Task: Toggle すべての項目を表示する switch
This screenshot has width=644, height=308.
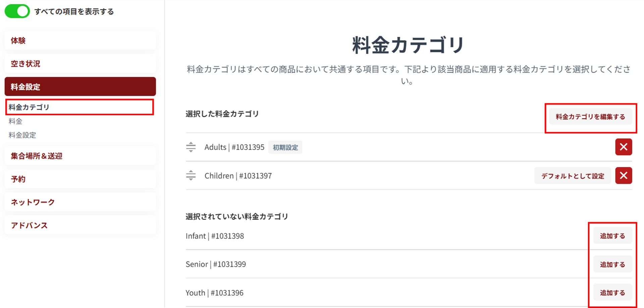Action: pyautogui.click(x=17, y=11)
